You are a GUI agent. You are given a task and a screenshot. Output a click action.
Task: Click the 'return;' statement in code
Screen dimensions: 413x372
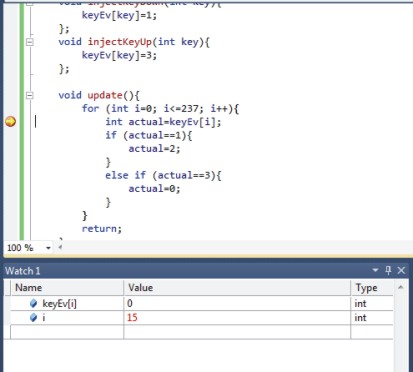(x=102, y=229)
